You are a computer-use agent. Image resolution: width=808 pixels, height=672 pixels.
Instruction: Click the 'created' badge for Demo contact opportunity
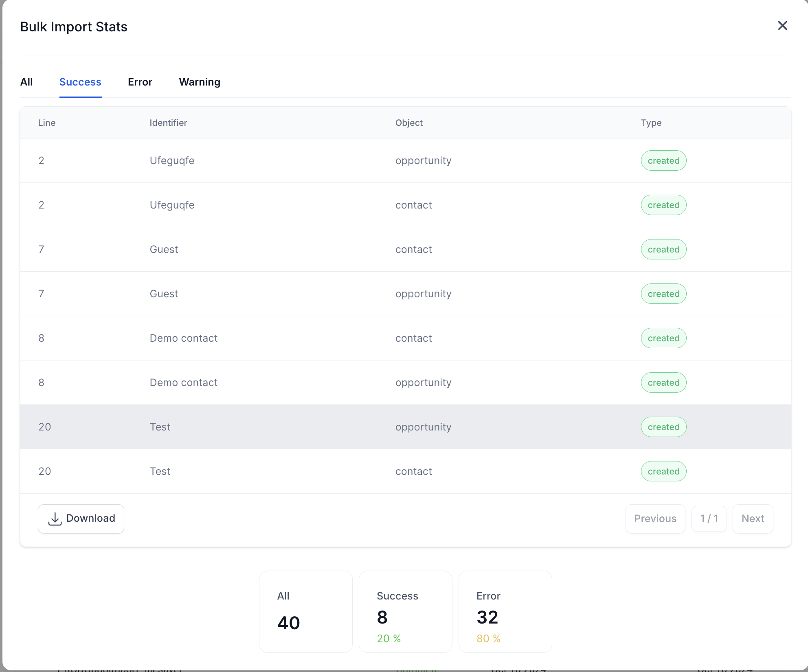tap(663, 382)
